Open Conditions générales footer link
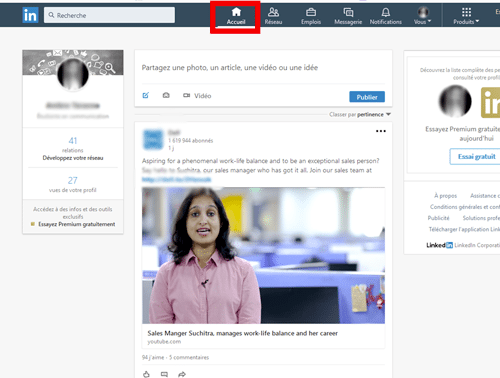 click(x=465, y=207)
